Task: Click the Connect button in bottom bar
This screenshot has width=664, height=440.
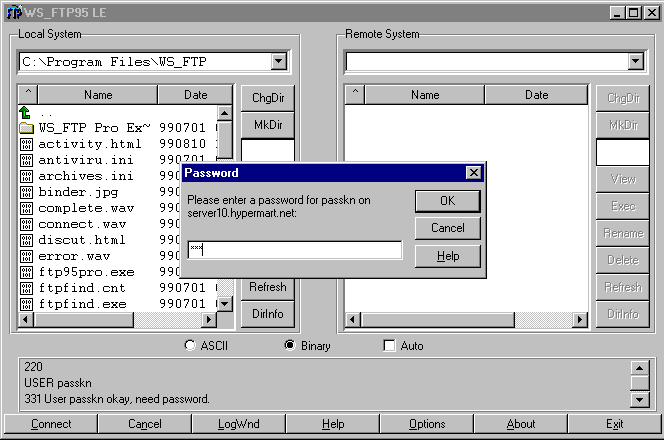Action: pyautogui.click(x=51, y=424)
